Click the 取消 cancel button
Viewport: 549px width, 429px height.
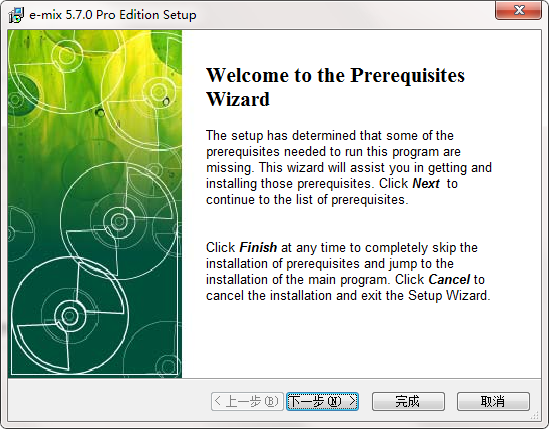point(493,401)
